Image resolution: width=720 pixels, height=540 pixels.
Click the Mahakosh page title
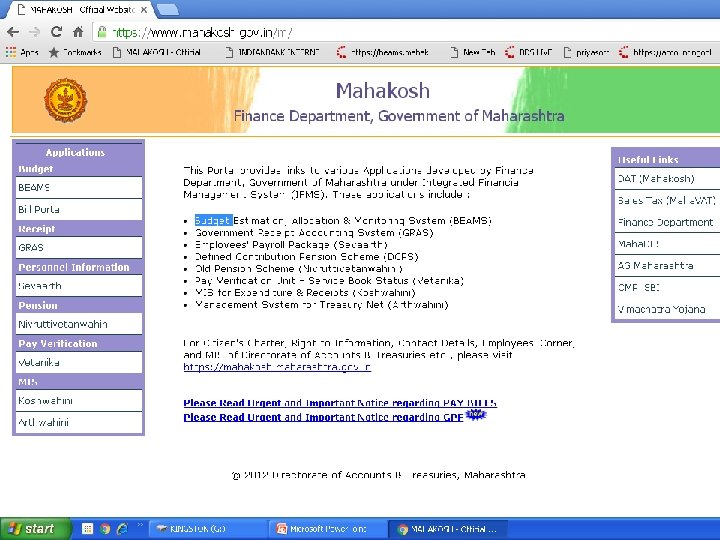click(383, 91)
